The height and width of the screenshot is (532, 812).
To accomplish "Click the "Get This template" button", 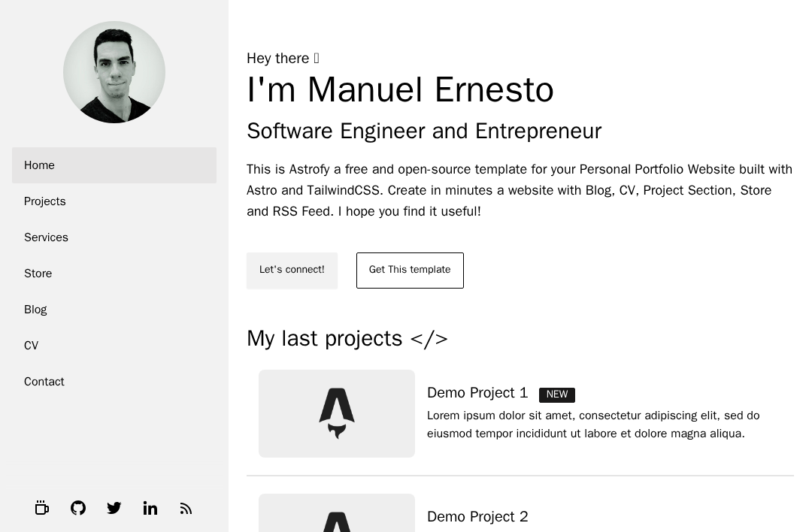I will [410, 271].
